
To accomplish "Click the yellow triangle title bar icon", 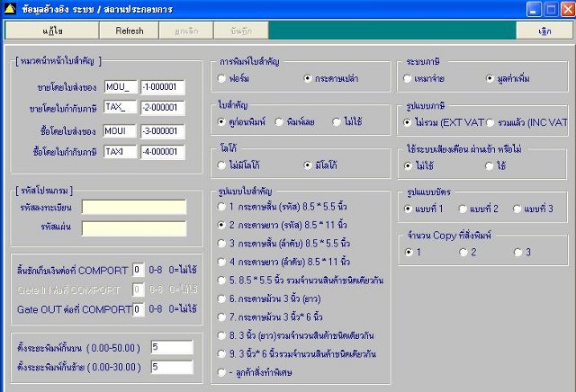I will [10, 9].
